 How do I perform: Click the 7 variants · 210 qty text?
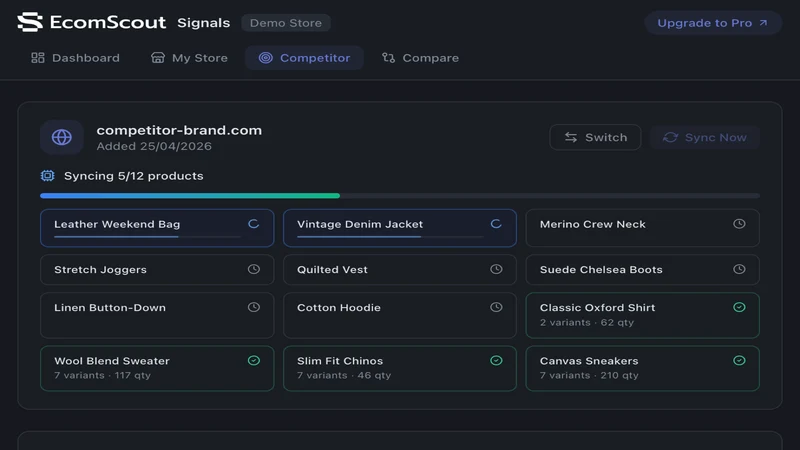[589, 375]
